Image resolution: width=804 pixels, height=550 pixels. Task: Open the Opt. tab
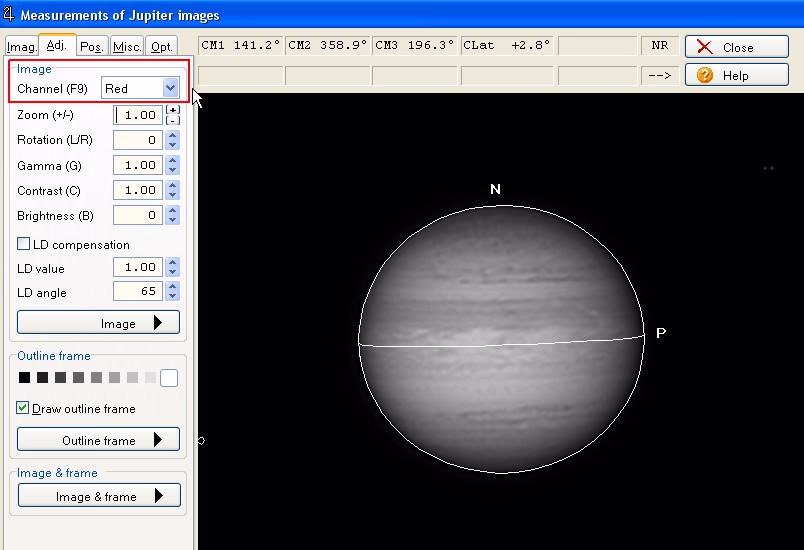point(161,47)
